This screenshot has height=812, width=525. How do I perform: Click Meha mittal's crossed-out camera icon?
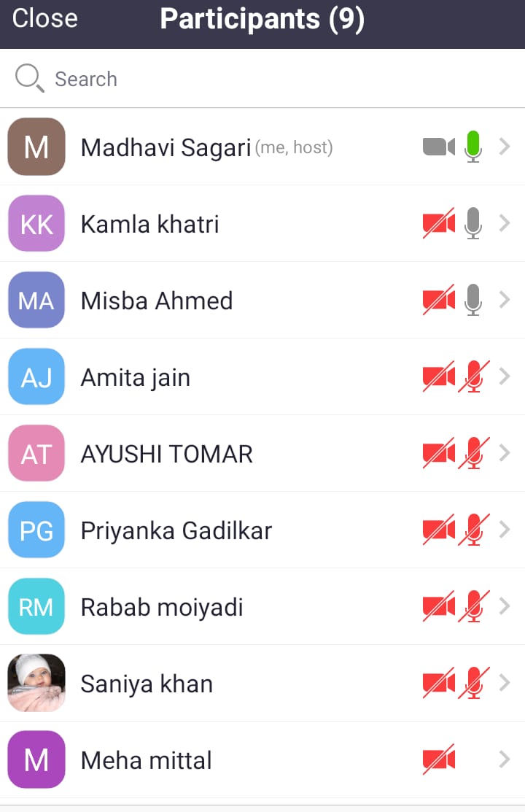pyautogui.click(x=438, y=759)
